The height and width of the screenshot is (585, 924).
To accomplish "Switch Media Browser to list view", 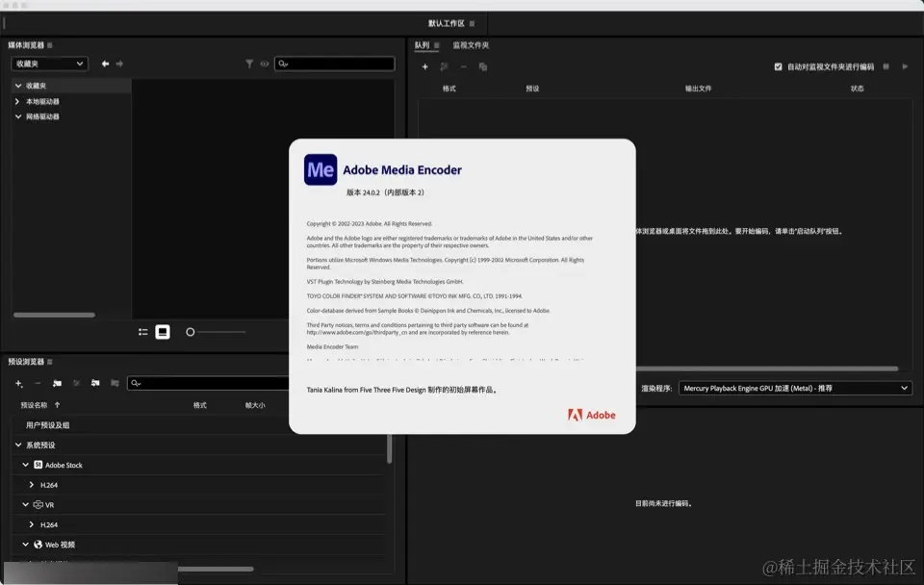I will [x=143, y=332].
